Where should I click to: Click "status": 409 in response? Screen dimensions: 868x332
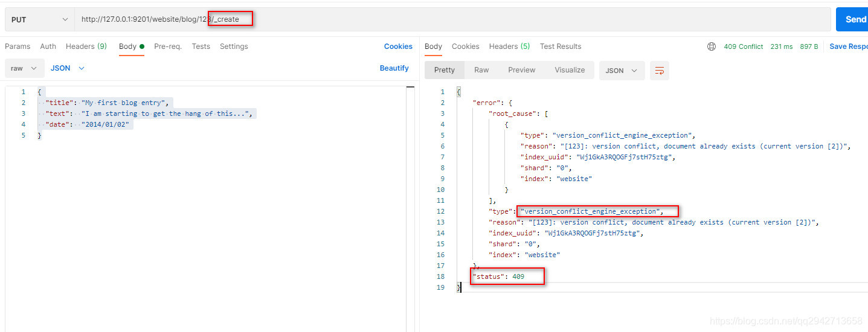click(x=498, y=276)
